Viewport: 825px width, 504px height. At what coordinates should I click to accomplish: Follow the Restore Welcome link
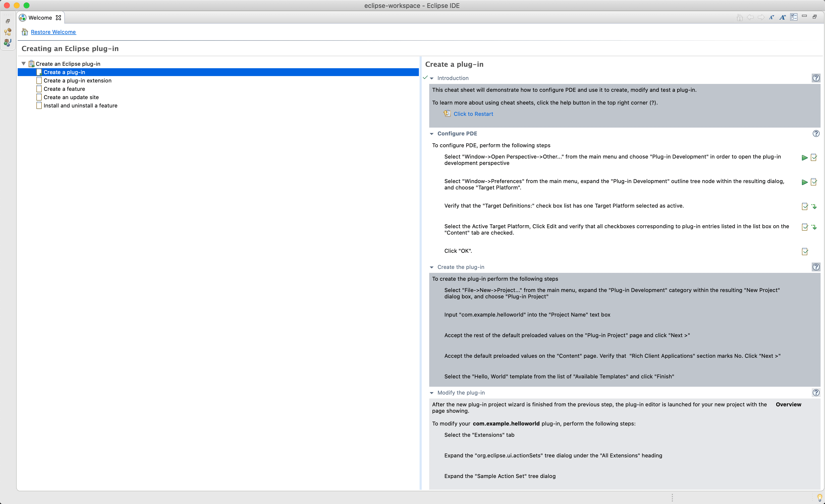pyautogui.click(x=53, y=32)
